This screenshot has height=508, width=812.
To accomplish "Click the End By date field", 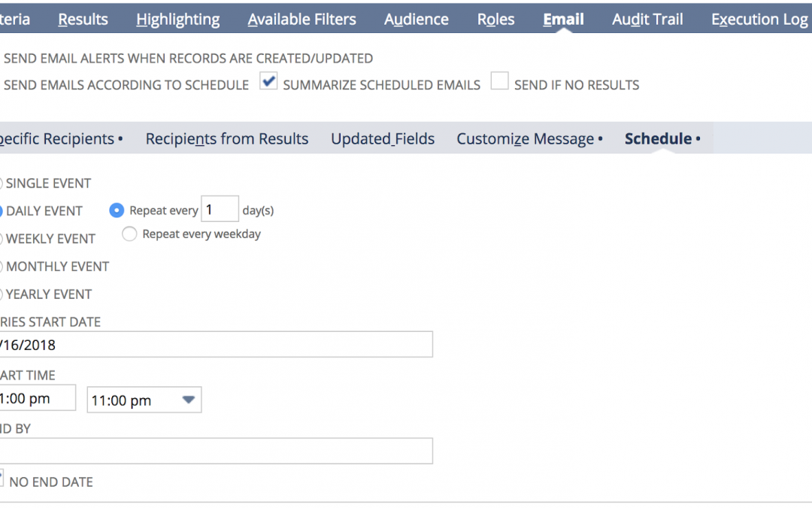I will coord(216,451).
